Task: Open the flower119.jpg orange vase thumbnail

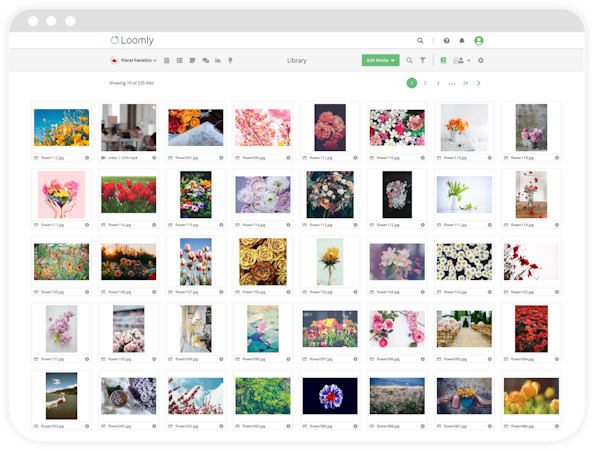Action: (x=464, y=128)
